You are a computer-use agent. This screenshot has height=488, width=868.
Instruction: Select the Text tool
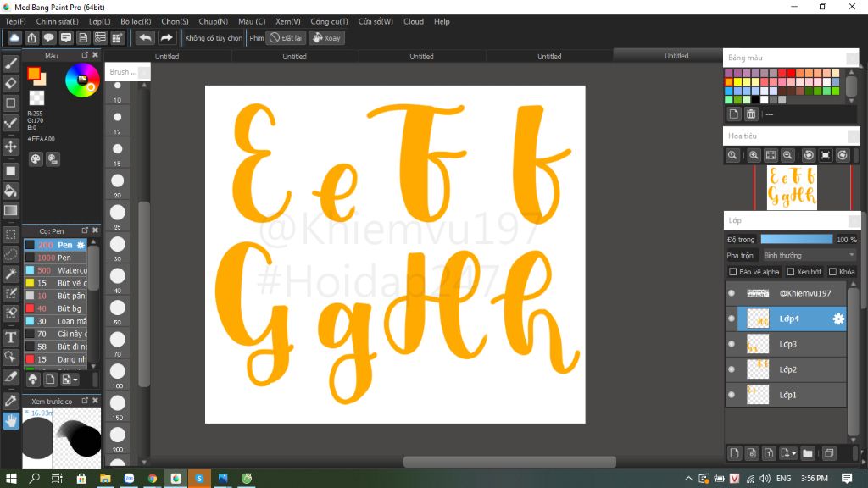pyautogui.click(x=10, y=337)
